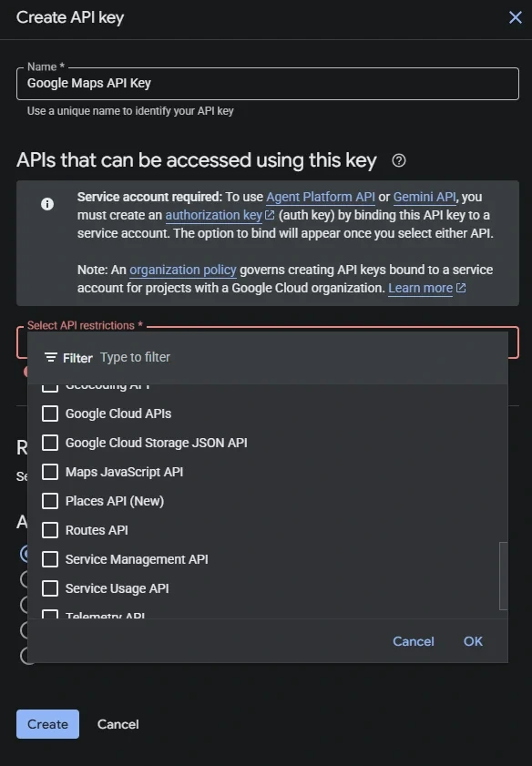
Task: Click Cancel next to Create
Action: pyautogui.click(x=118, y=724)
